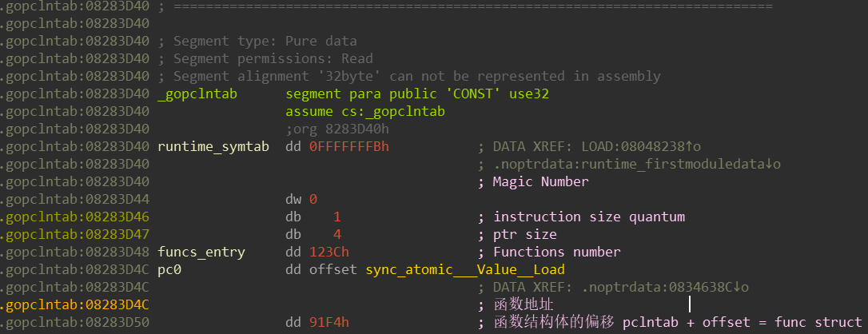Viewport: 868px width, 334px height.
Task: Open sync_atomic___Value__Load offset reference
Action: 465,270
